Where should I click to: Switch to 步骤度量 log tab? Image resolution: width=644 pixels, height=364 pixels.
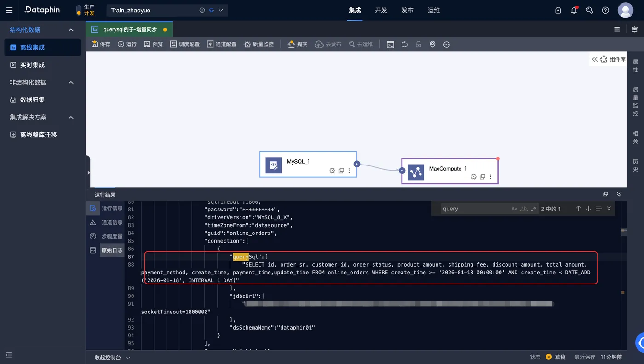106,236
